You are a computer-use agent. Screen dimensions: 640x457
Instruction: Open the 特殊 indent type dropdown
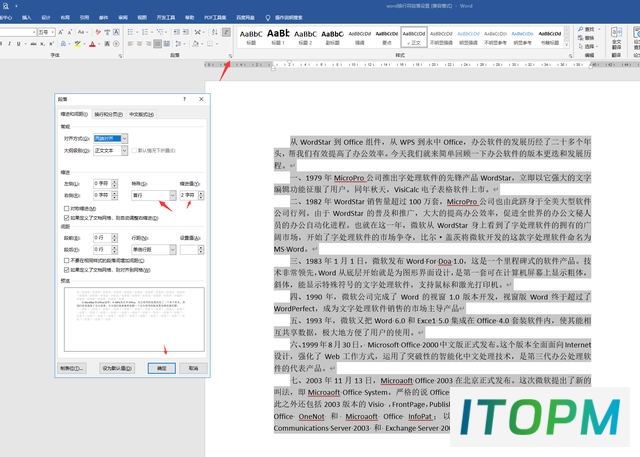(173, 195)
